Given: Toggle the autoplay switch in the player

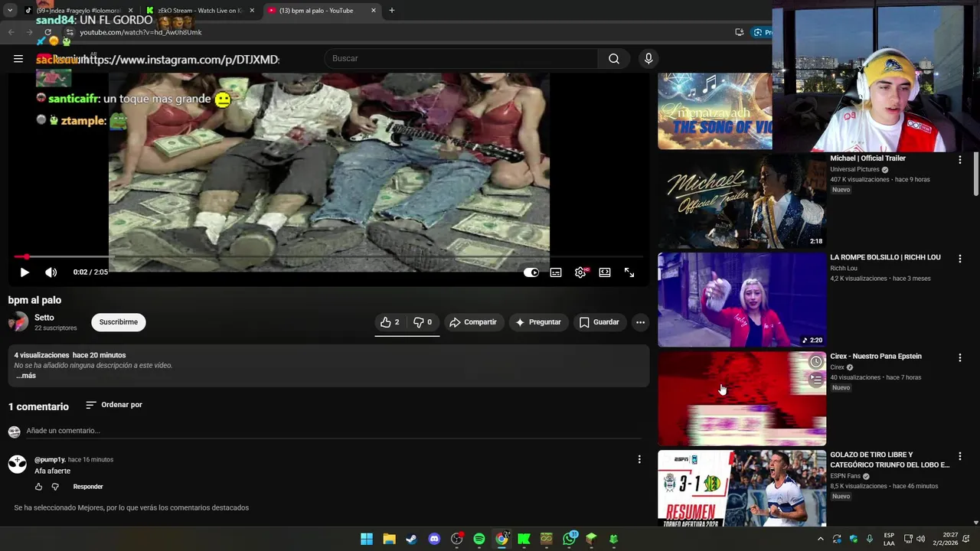Looking at the screenshot, I should (x=531, y=272).
